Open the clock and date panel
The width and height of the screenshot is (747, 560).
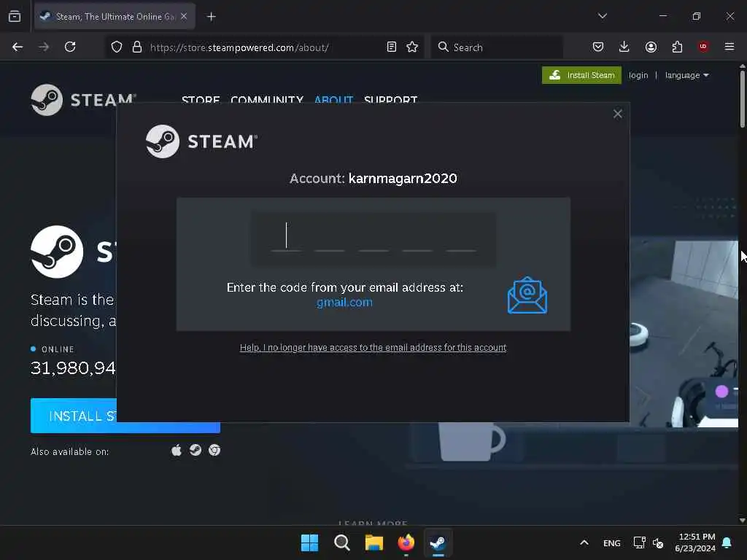695,542
